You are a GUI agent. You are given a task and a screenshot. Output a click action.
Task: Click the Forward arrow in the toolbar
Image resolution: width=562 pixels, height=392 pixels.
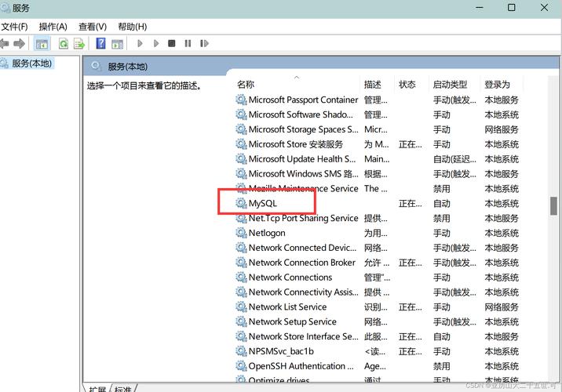[x=20, y=44]
